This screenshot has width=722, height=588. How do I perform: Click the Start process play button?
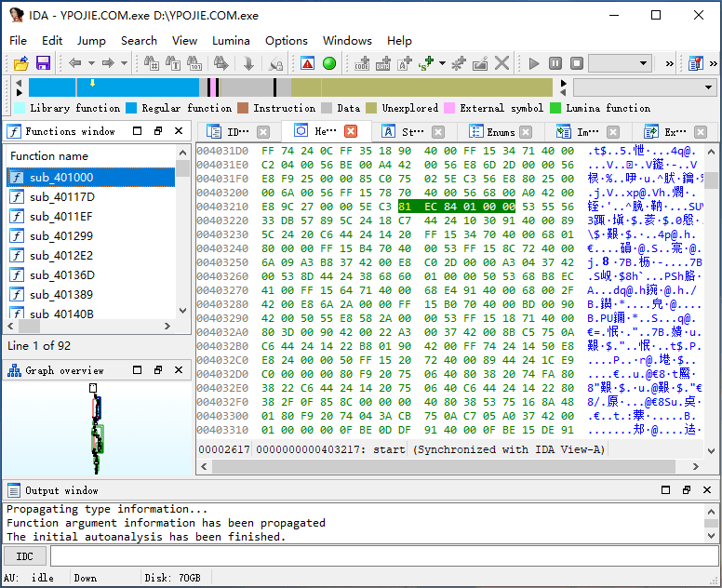[534, 63]
